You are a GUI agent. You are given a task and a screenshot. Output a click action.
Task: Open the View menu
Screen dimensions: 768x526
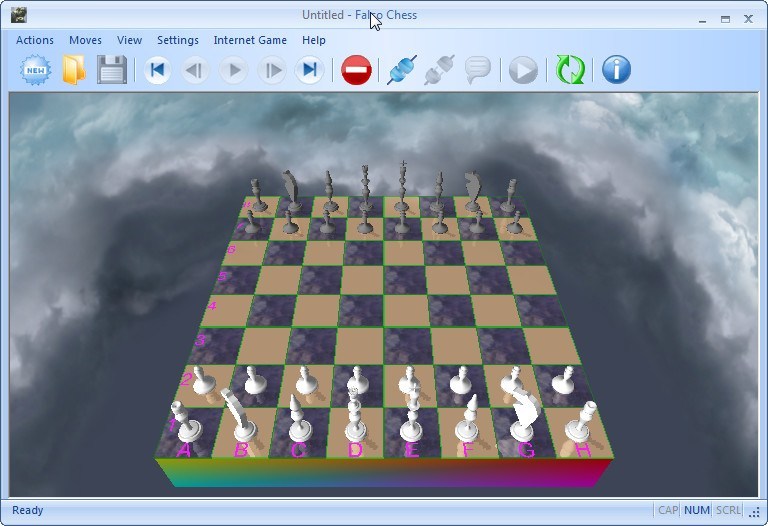point(129,40)
